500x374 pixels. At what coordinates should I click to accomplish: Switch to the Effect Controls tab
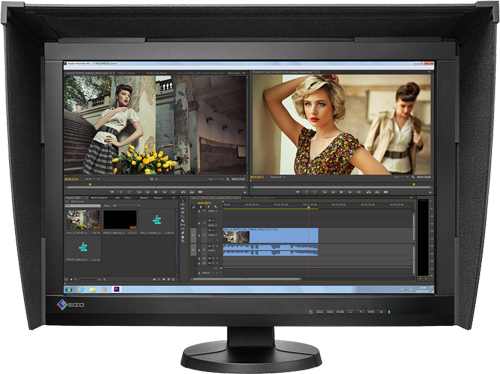(126, 73)
